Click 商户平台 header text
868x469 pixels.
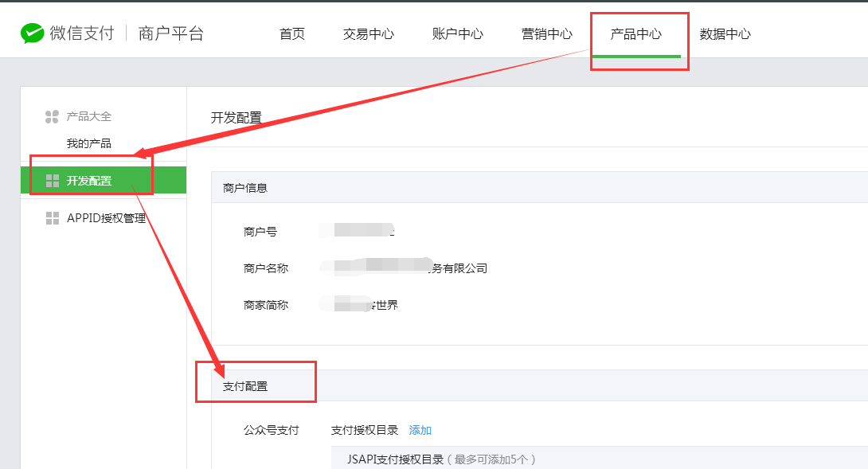[171, 33]
